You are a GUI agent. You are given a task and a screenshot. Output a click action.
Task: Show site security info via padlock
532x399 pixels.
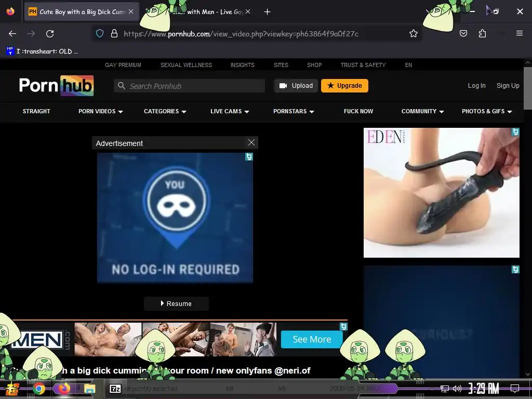click(114, 34)
